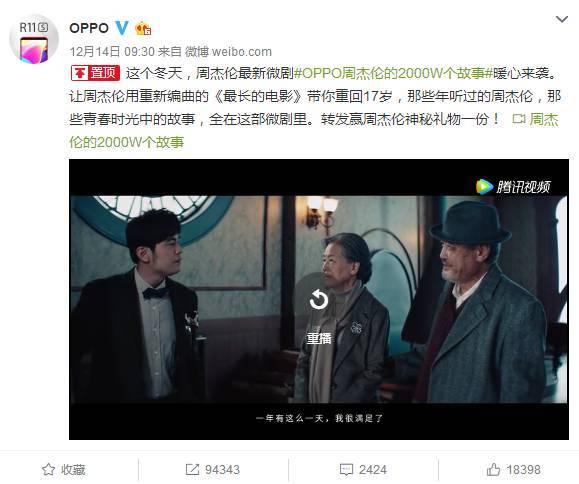Open the 周杰伦的2000W个故事 video link
This screenshot has height=484, width=579.
pos(314,131)
